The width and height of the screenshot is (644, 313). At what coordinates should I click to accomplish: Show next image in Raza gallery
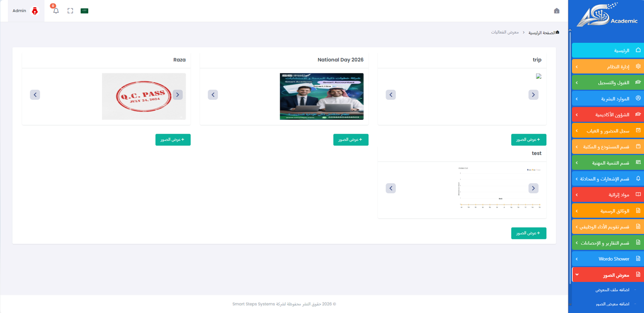pyautogui.click(x=178, y=95)
